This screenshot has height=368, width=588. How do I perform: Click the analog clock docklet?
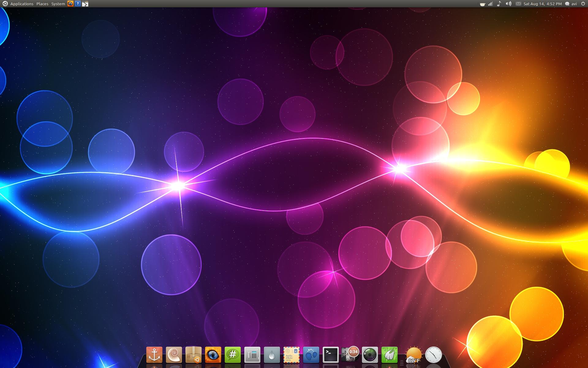point(433,355)
